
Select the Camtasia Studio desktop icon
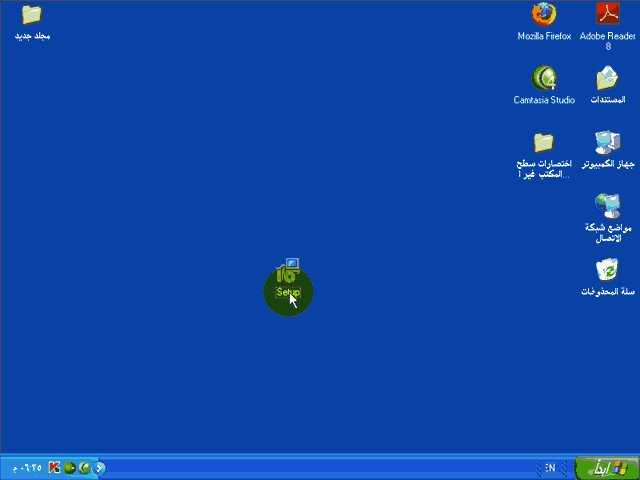[544, 79]
